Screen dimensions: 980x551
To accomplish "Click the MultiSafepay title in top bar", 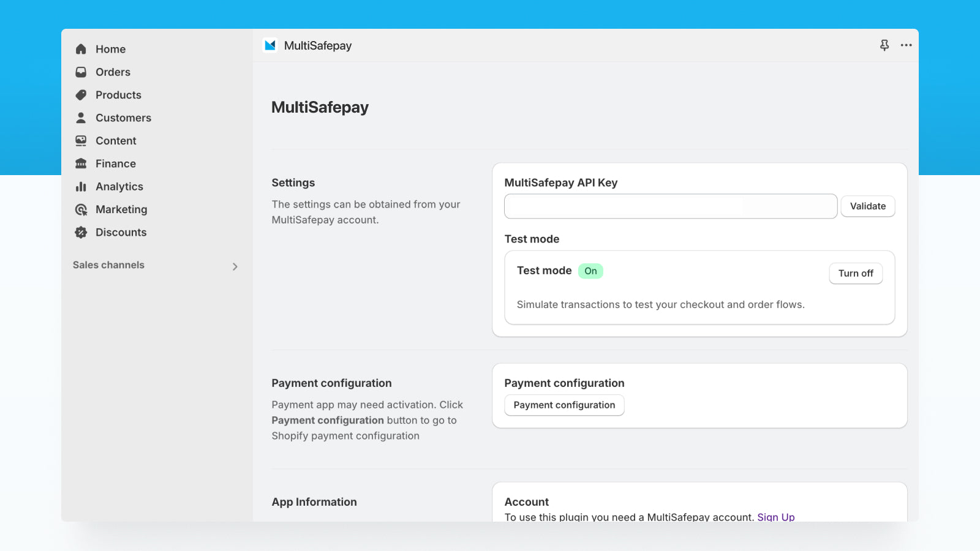I will click(x=318, y=45).
